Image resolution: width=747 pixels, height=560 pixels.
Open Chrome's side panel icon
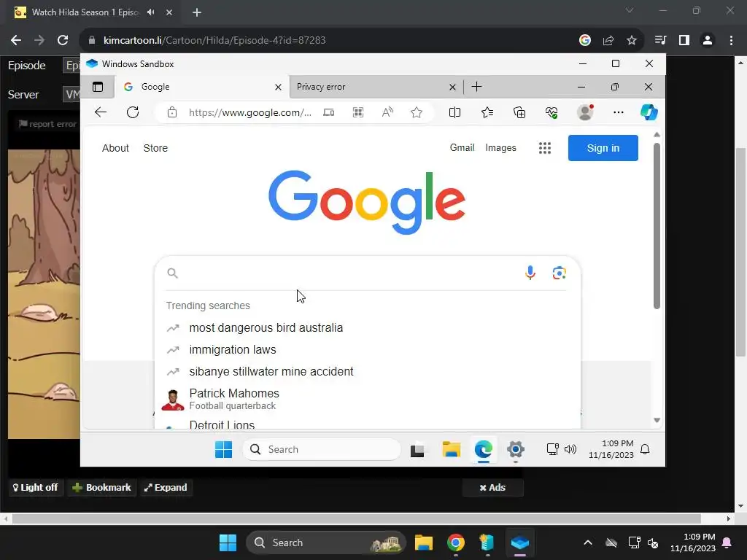pyautogui.click(x=684, y=41)
